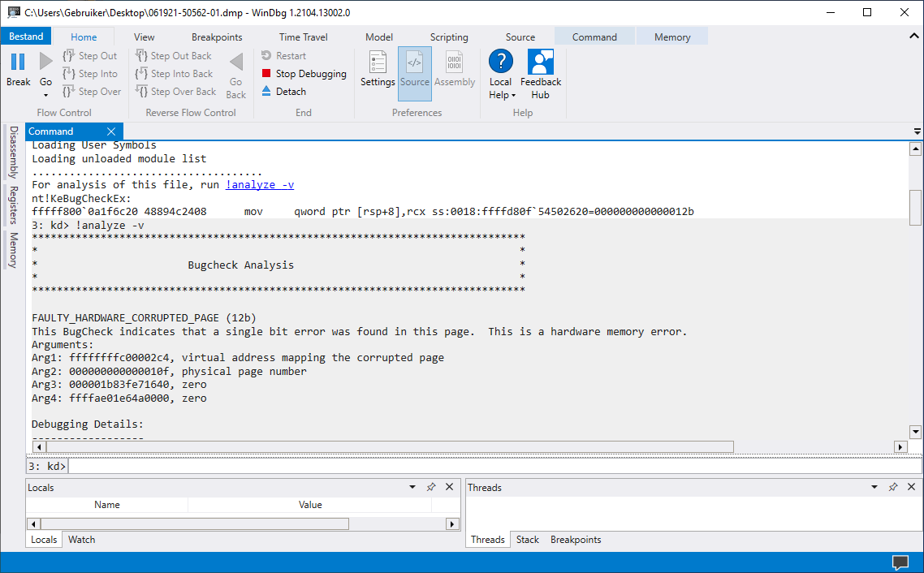Click Step Out Back
924x573 pixels.
[x=173, y=56]
